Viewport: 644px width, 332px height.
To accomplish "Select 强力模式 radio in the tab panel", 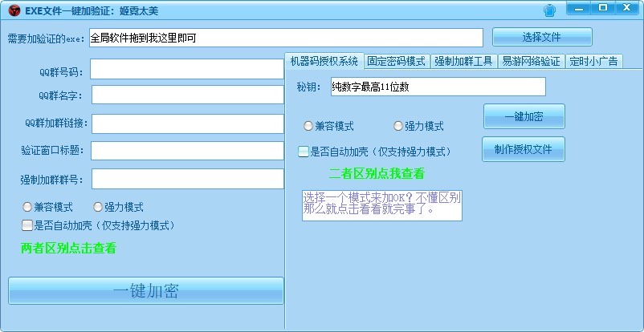I will pos(398,126).
